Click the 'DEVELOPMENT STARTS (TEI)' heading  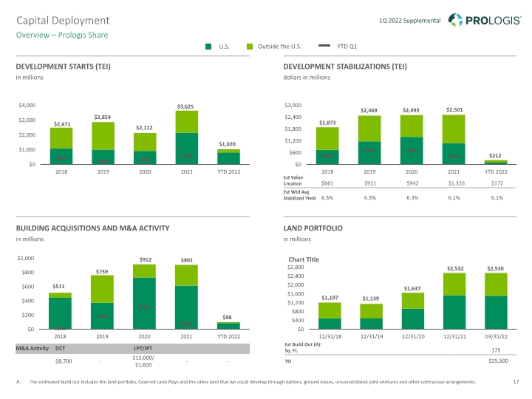point(63,66)
